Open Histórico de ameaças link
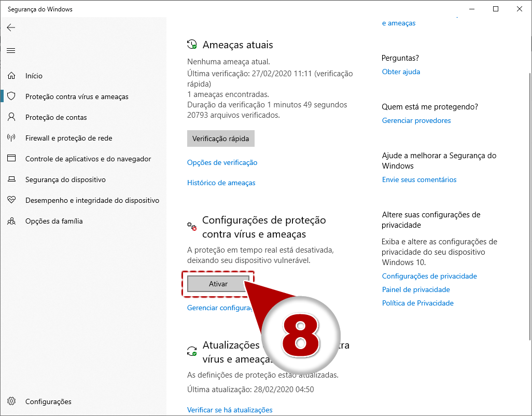Screen dimensions: 532x416 pyautogui.click(x=221, y=183)
